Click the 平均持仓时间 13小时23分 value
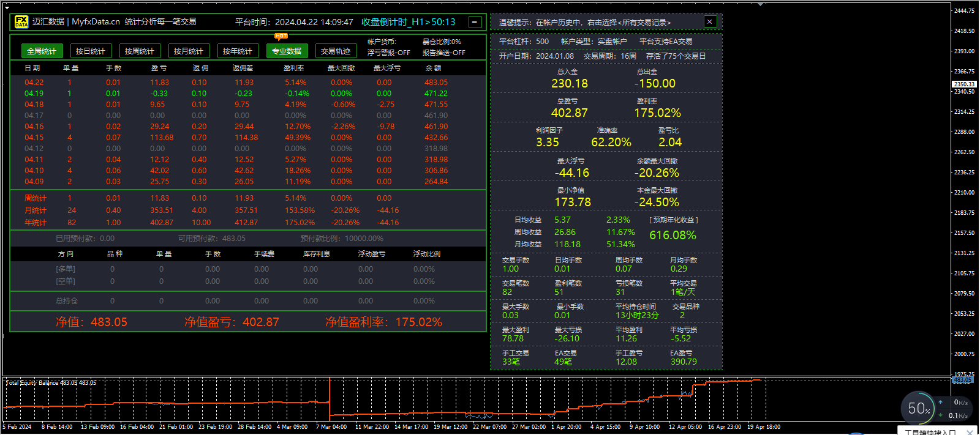Image resolution: width=980 pixels, height=435 pixels. 637,316
